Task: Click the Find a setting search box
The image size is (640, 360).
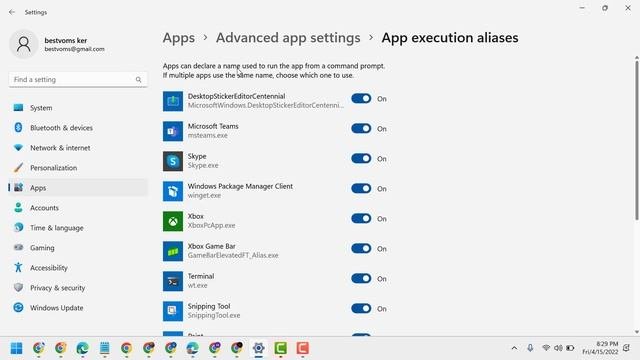Action: [x=78, y=80]
